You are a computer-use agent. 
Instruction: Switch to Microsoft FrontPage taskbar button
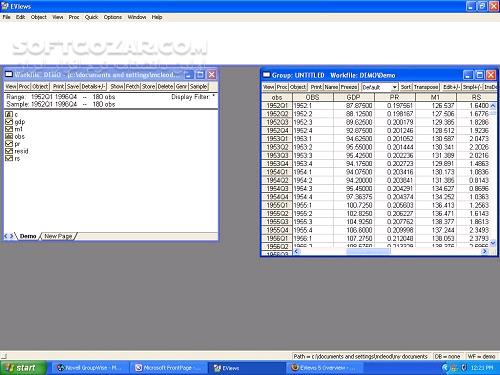click(168, 368)
